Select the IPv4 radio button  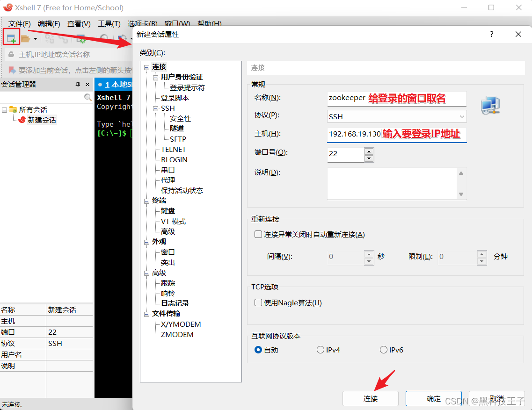tap(321, 350)
